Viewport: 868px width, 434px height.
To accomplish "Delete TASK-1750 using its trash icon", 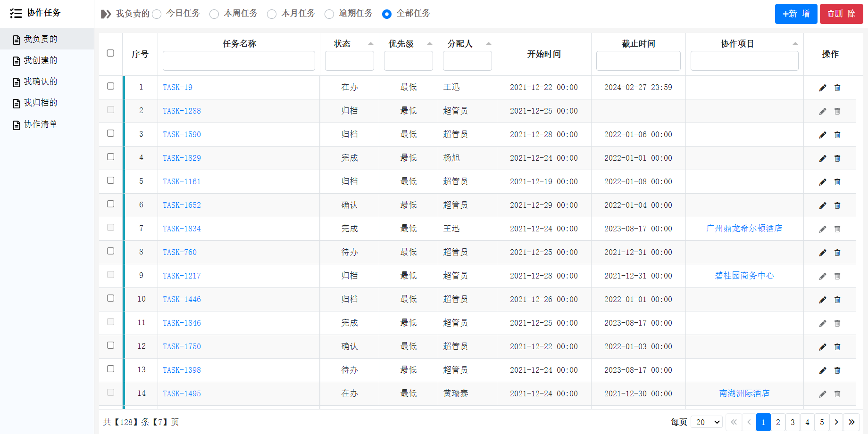I will 837,347.
